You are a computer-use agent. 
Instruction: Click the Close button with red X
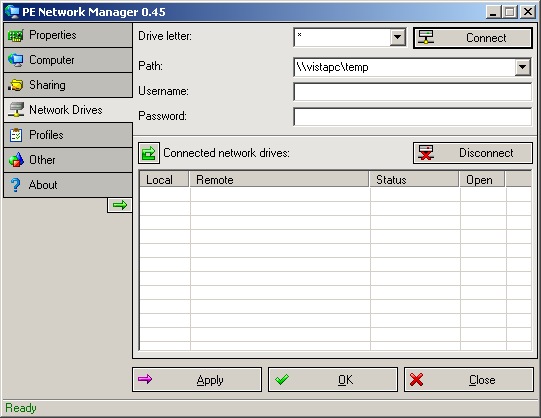[469, 380]
